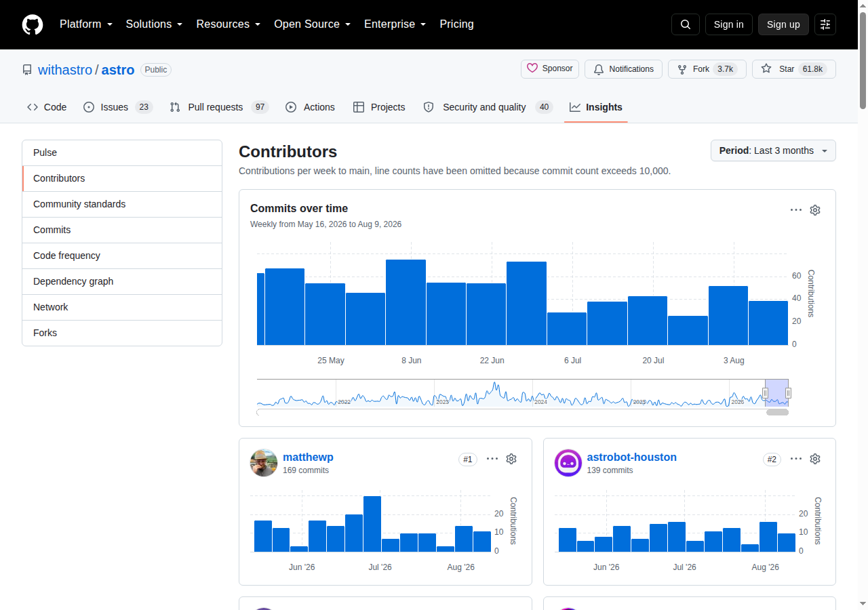868x610 pixels.
Task: Open Commits over time three-dot menu
Action: [796, 210]
